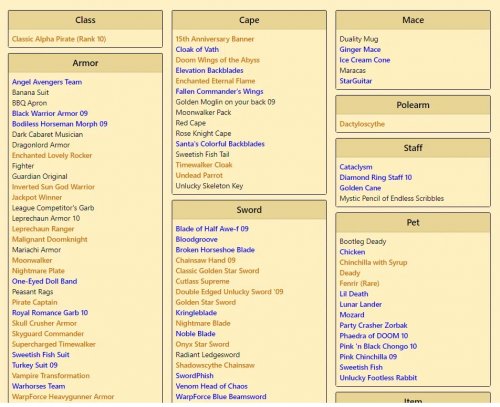Open Santa's Colorful Backblades entry

click(x=220, y=144)
